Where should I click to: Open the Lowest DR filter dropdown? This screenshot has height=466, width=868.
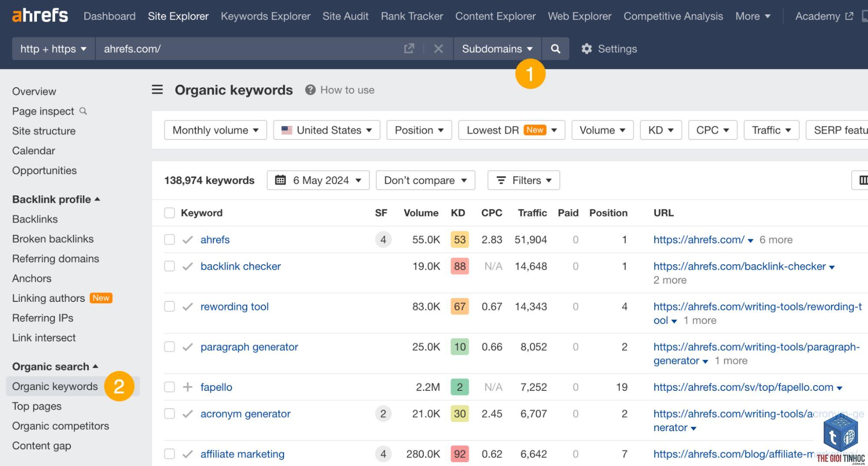coord(512,130)
